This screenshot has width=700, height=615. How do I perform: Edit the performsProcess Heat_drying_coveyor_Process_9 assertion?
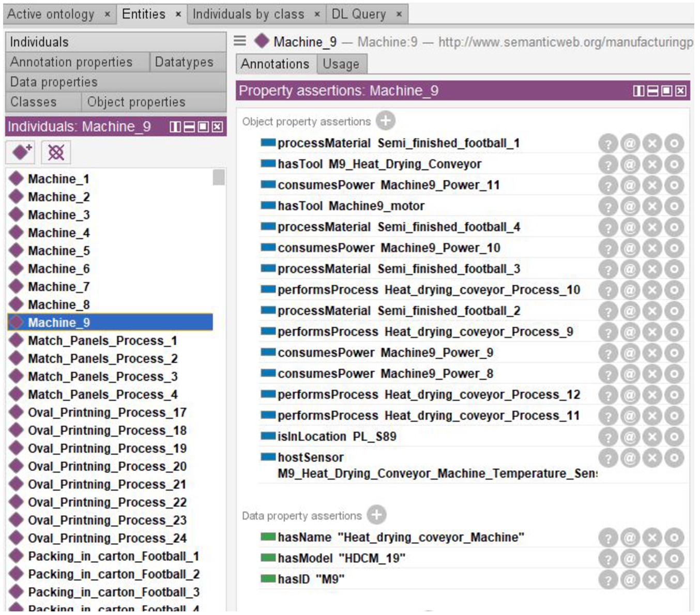tap(674, 332)
